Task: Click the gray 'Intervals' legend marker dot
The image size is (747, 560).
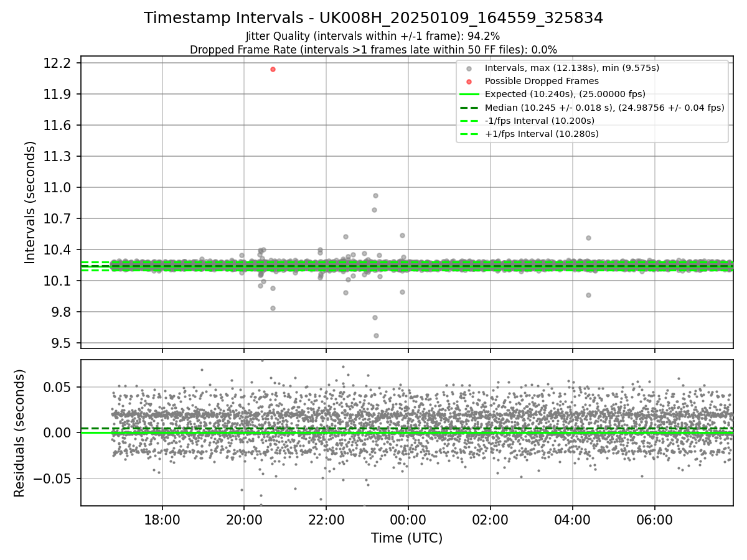Action: (x=469, y=68)
